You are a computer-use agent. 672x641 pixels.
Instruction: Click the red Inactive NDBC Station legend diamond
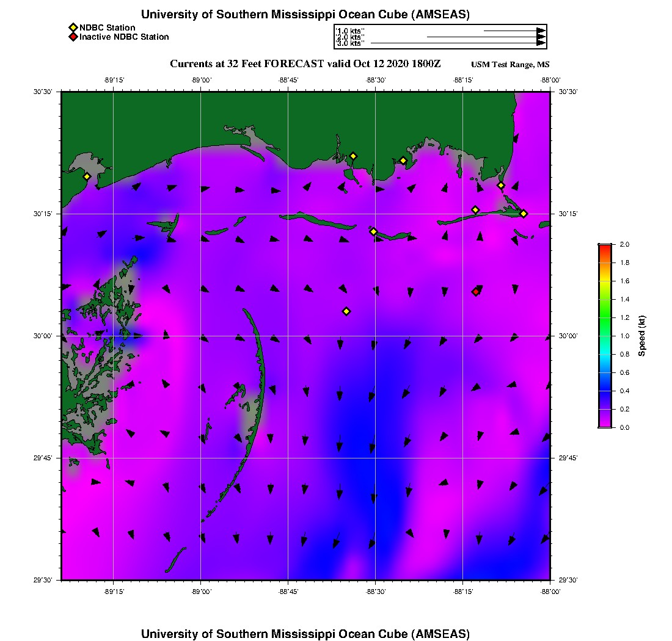tap(73, 37)
